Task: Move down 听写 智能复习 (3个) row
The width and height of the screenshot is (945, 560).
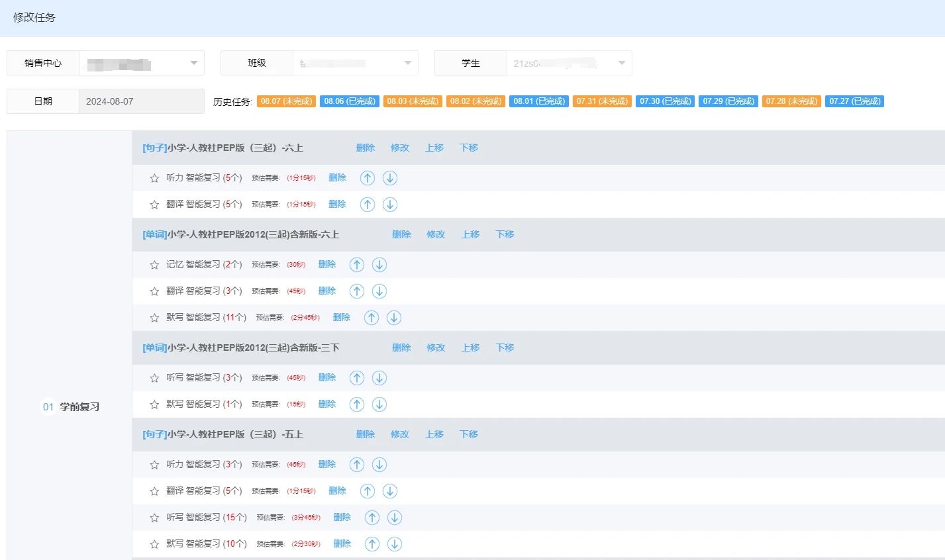Action: tap(379, 378)
